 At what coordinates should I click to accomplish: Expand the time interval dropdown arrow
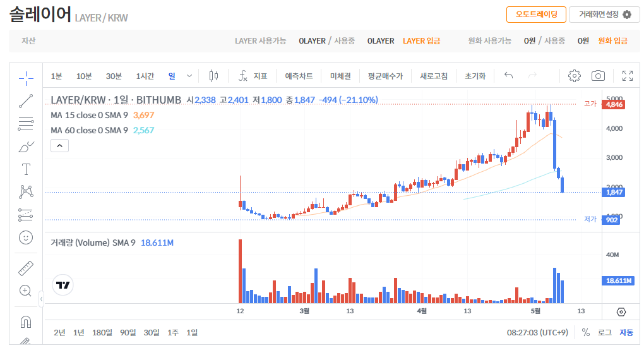[x=189, y=76]
